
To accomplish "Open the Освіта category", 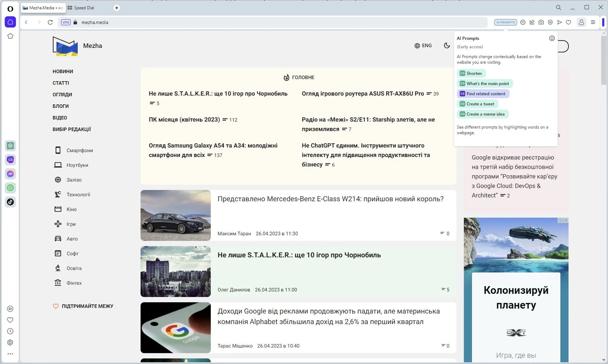I will click(x=68, y=268).
